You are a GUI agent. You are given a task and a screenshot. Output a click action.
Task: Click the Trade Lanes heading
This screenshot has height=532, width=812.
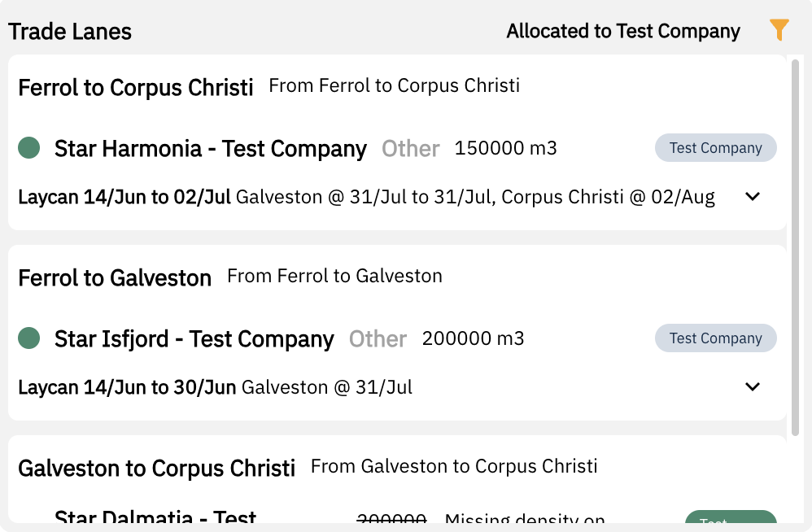pyautogui.click(x=70, y=32)
